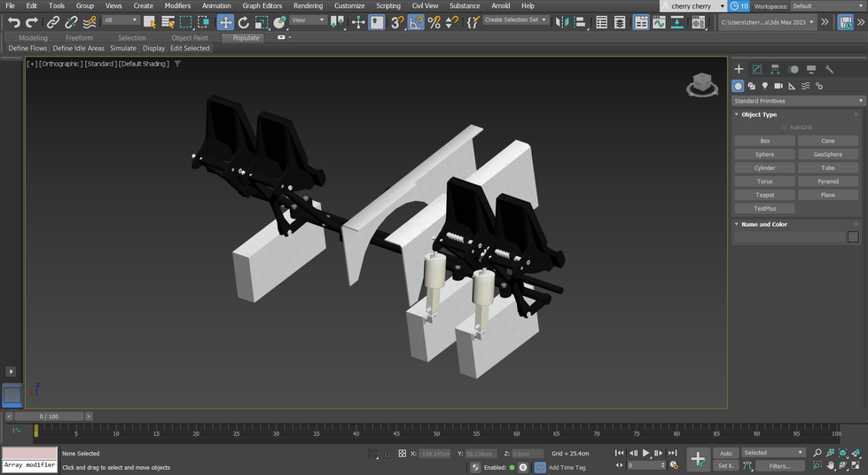
Task: Click the object name input field
Action: click(790, 237)
